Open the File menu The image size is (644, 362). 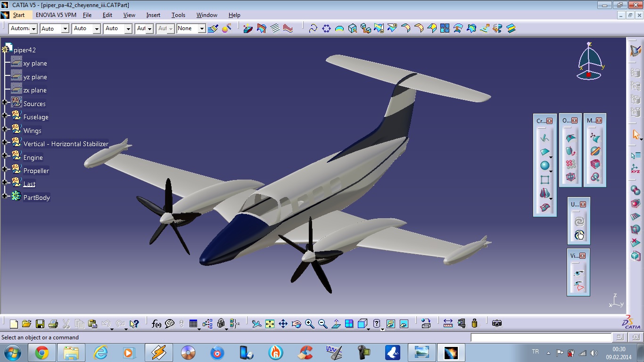coord(87,15)
